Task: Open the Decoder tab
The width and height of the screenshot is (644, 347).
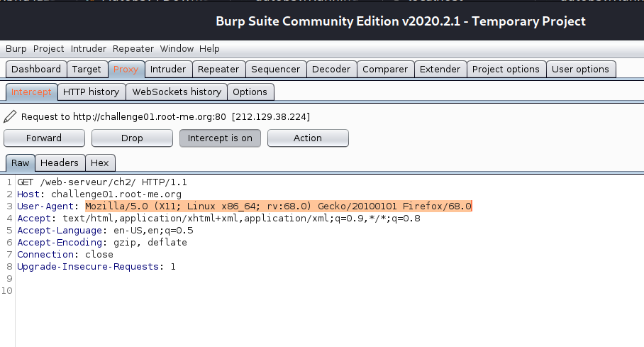Action: pyautogui.click(x=331, y=70)
